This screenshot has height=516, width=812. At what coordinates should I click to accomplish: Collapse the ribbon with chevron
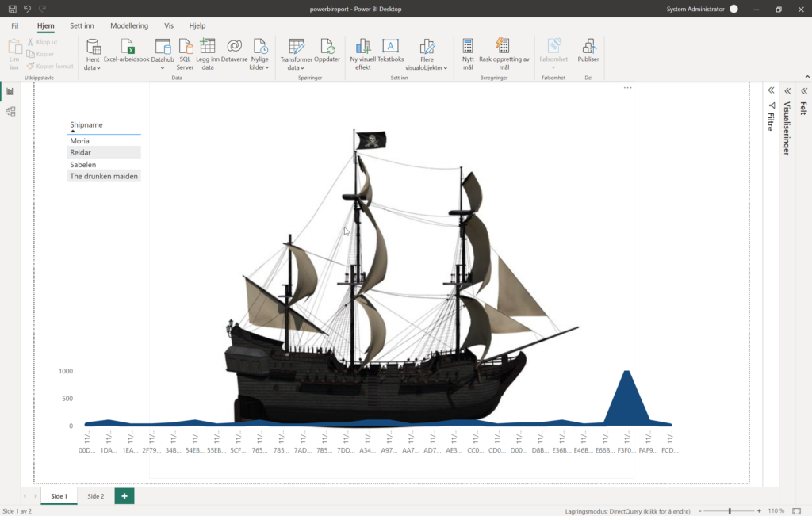[807, 77]
